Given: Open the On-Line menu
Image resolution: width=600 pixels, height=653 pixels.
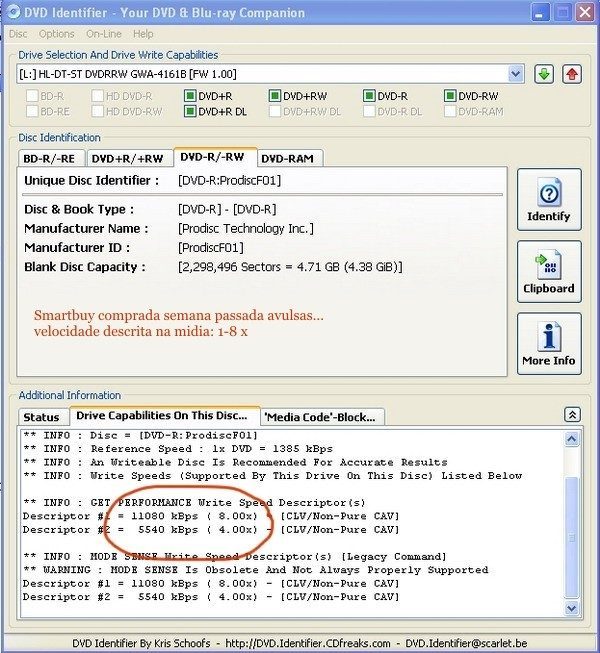Looking at the screenshot, I should tap(104, 34).
